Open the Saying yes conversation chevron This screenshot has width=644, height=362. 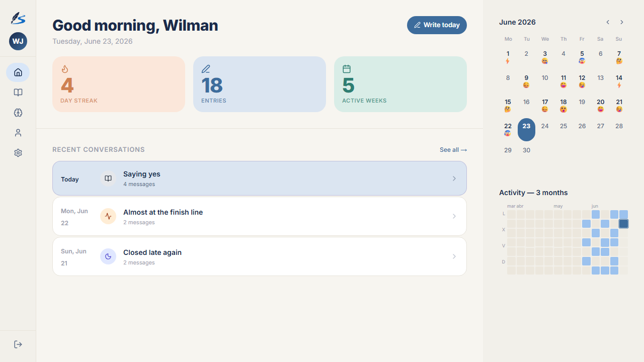pyautogui.click(x=454, y=178)
